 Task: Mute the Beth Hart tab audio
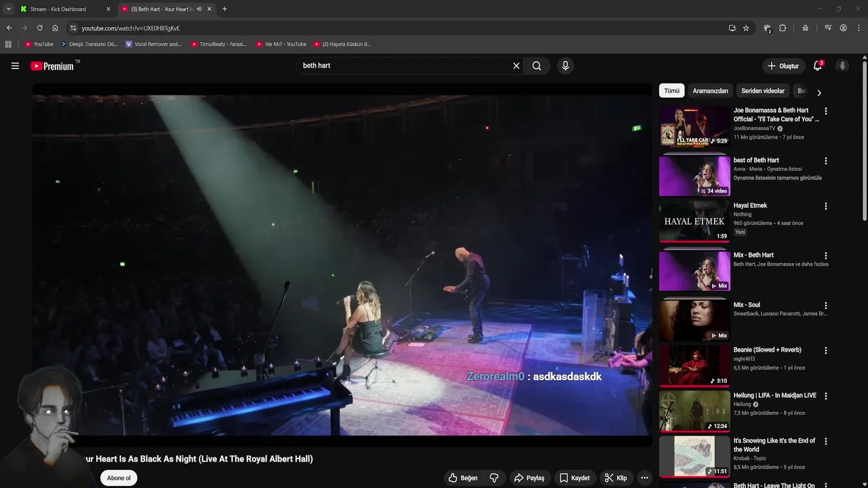[x=199, y=9]
